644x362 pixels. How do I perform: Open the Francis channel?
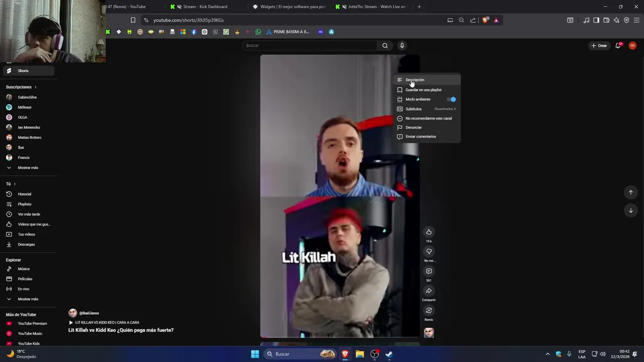pyautogui.click(x=28, y=157)
